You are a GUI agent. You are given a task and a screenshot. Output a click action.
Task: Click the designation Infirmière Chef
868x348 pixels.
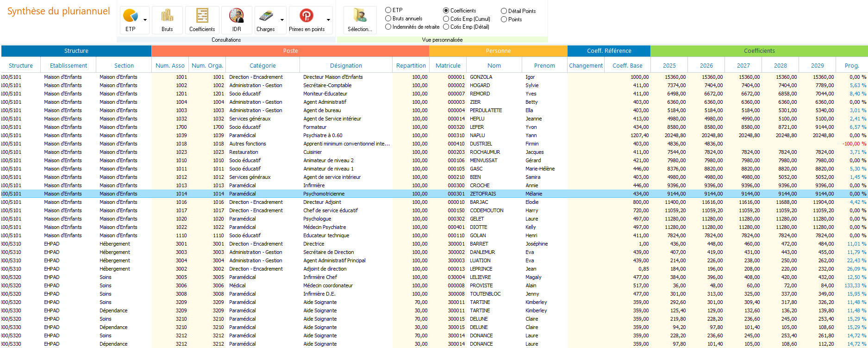(x=320, y=277)
